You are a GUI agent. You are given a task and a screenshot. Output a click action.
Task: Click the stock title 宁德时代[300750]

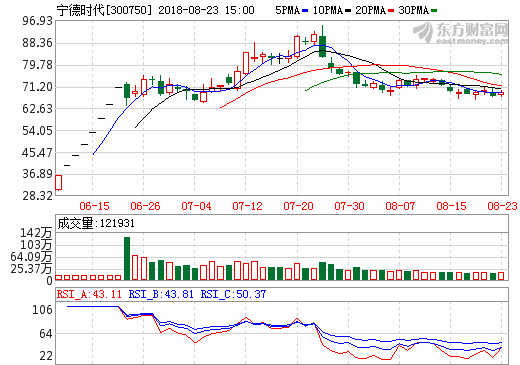coord(104,10)
